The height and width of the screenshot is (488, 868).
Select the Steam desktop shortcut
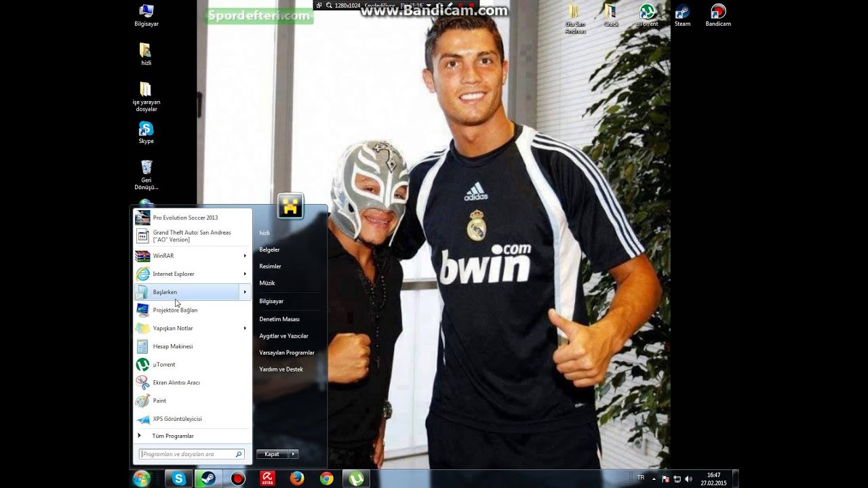coord(682,16)
